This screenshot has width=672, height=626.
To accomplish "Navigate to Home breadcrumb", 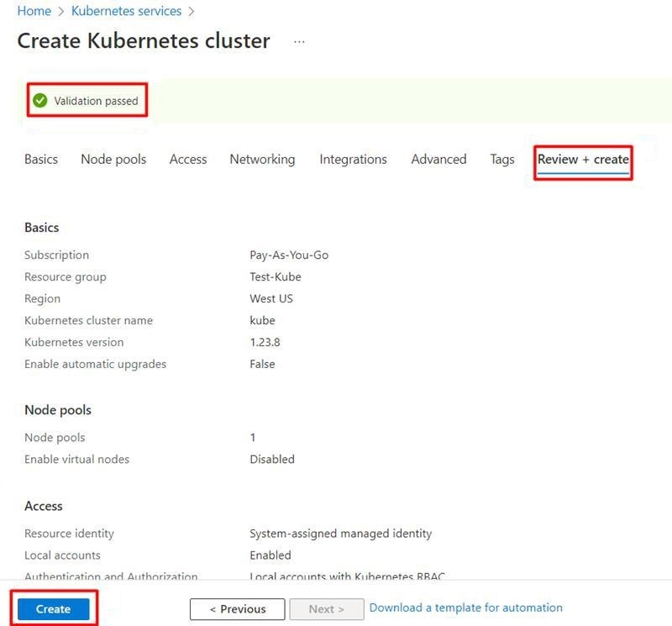I will pos(34,11).
